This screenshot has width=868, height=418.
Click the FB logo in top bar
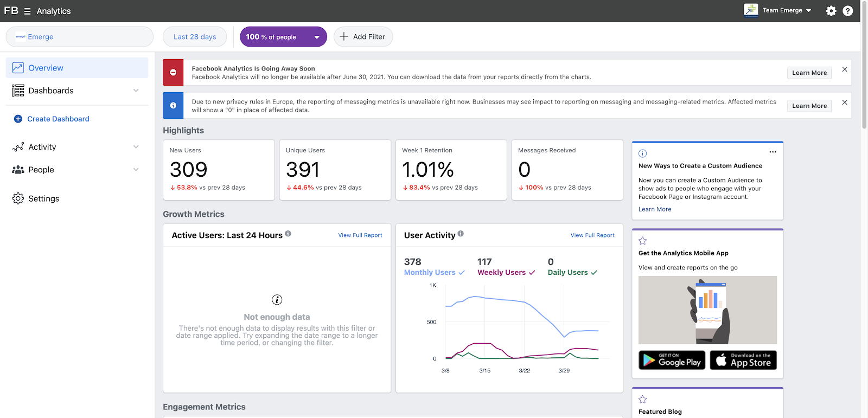[x=11, y=11]
